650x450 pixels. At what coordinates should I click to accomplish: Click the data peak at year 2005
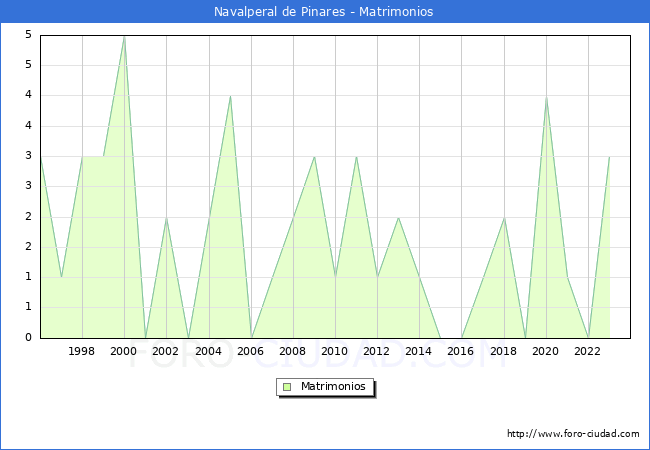pyautogui.click(x=230, y=96)
